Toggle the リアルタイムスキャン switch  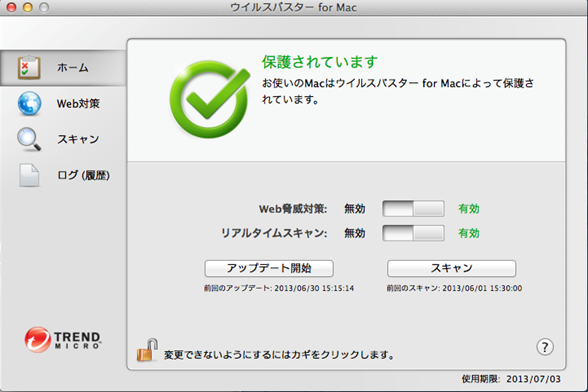[413, 233]
